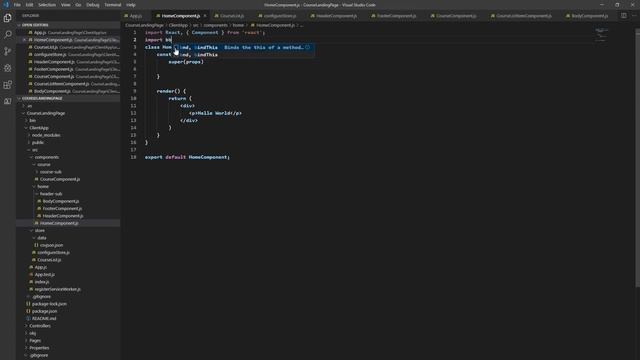Image resolution: width=640 pixels, height=360 pixels.
Task: Click the Split Editor icon
Action: coord(624,16)
